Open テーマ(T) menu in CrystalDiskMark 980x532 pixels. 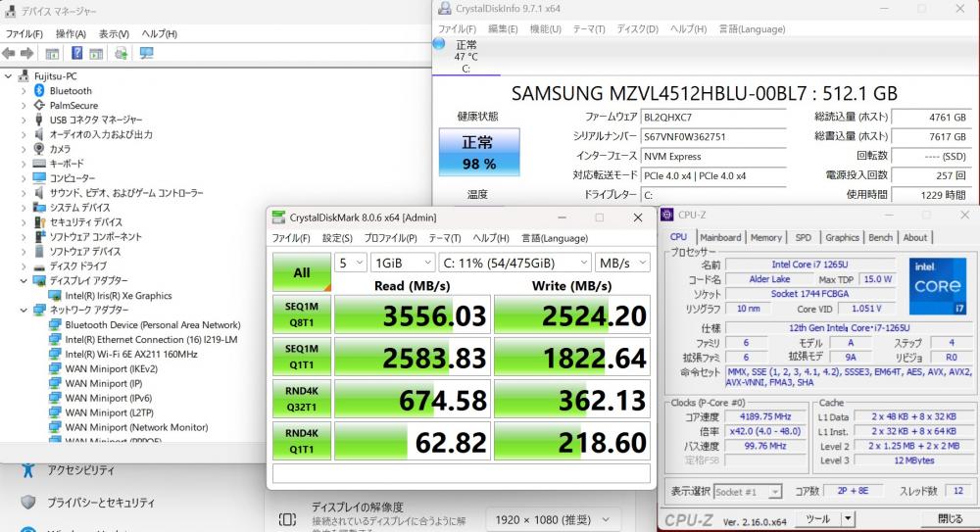coord(444,238)
